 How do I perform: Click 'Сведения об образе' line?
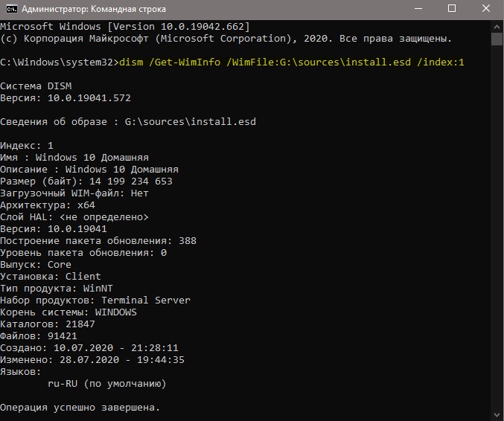coord(128,122)
